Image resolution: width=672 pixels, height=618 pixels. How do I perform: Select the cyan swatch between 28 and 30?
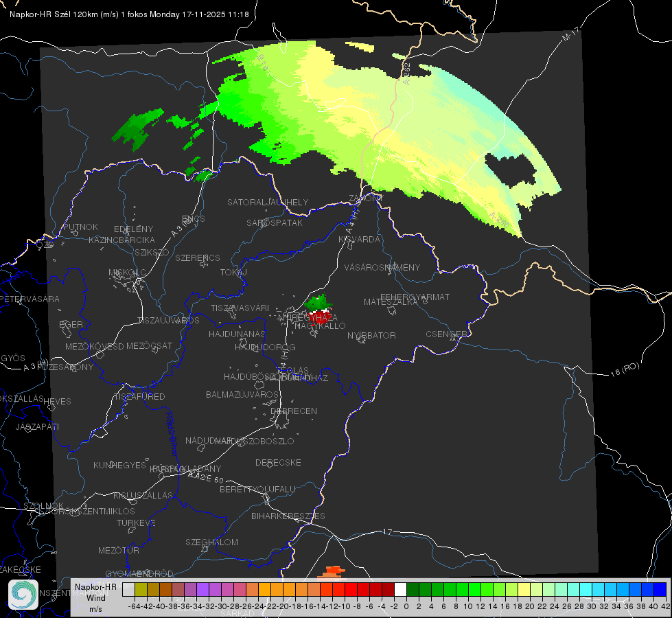pos(586,590)
